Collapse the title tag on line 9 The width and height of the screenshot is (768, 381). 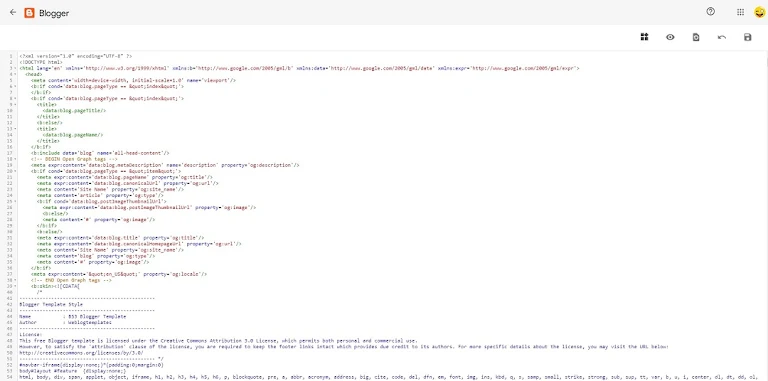pos(15,105)
